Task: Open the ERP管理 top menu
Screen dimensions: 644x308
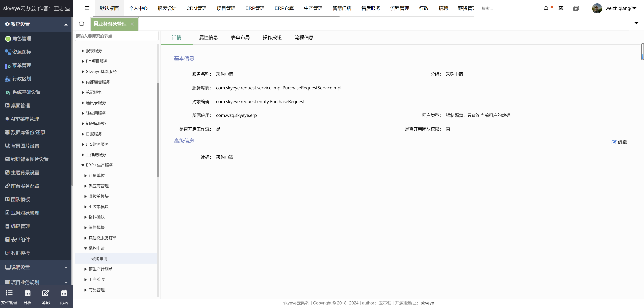Action: (x=255, y=8)
